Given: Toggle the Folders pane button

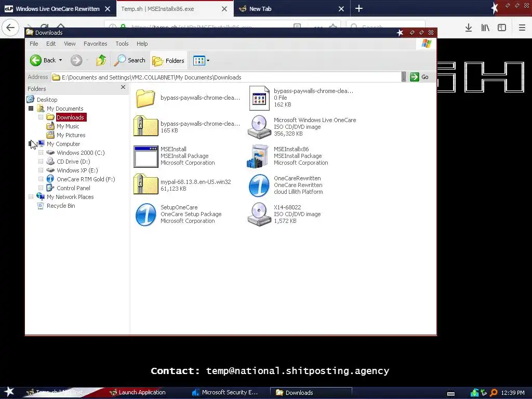Looking at the screenshot, I should pos(169,61).
